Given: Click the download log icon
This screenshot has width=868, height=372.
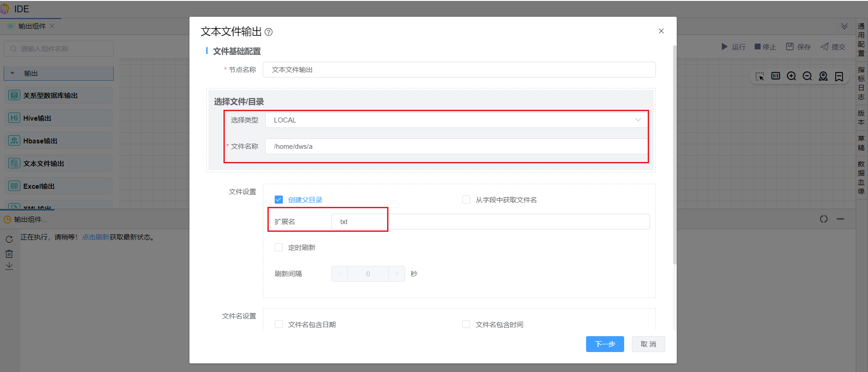Looking at the screenshot, I should (9, 266).
